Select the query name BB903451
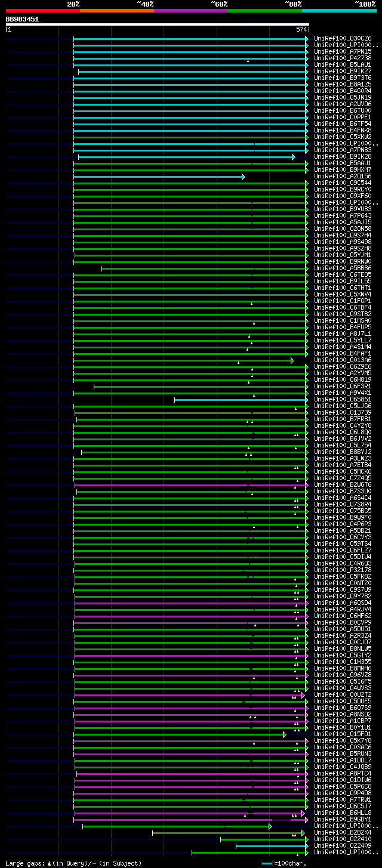This screenshot has height=868, width=382. [23, 19]
